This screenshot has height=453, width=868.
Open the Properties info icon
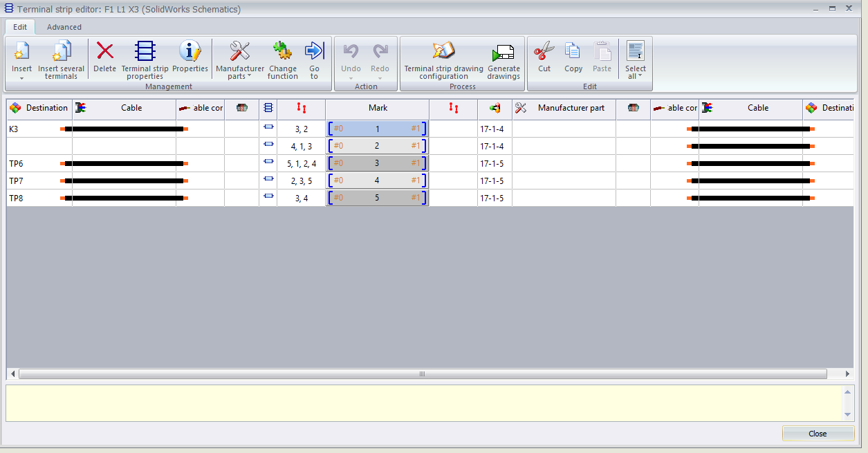coord(190,53)
